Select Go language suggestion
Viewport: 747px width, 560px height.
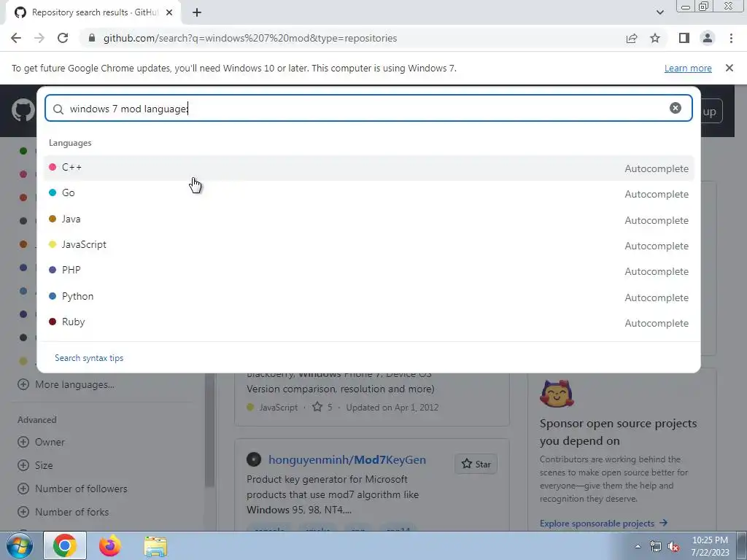tap(368, 193)
